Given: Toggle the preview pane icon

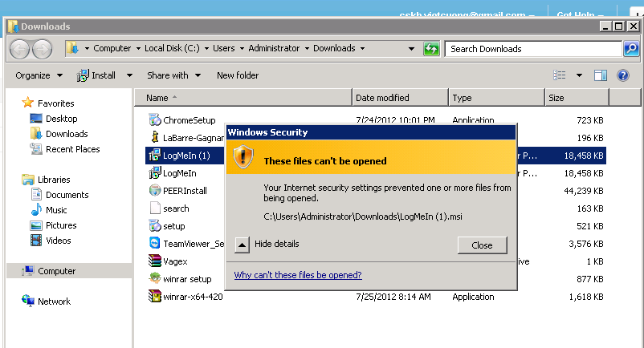Looking at the screenshot, I should click(x=600, y=75).
